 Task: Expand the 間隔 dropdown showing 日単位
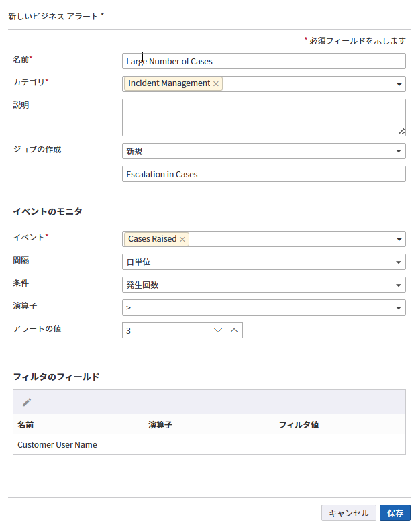tap(399, 262)
